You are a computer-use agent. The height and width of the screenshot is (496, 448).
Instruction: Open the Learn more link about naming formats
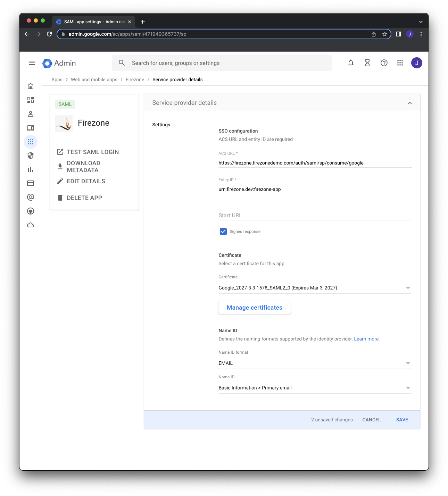(x=366, y=339)
